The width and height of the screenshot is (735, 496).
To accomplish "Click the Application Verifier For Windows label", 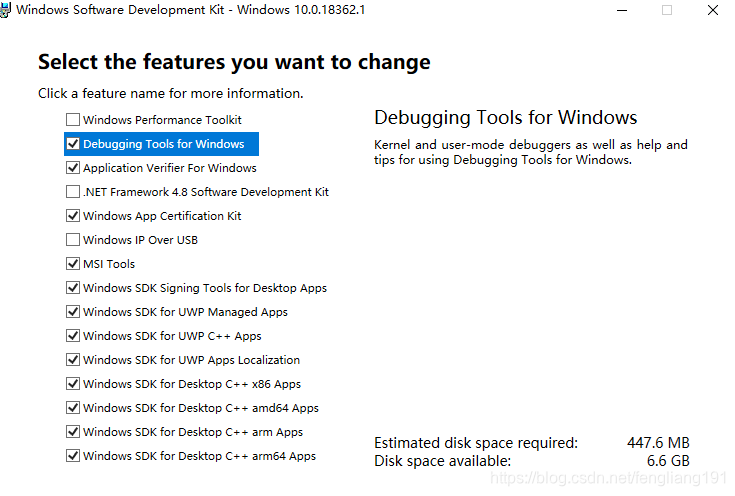I will [170, 168].
